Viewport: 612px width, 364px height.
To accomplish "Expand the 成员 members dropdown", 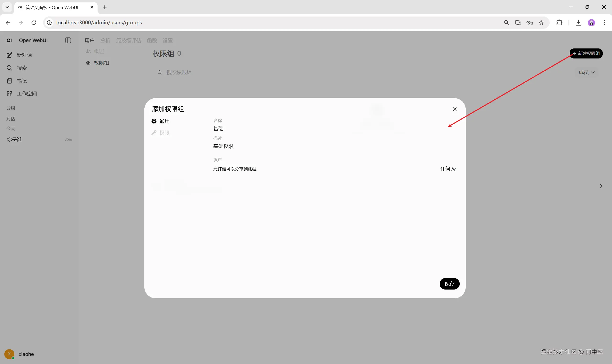I will tap(586, 72).
